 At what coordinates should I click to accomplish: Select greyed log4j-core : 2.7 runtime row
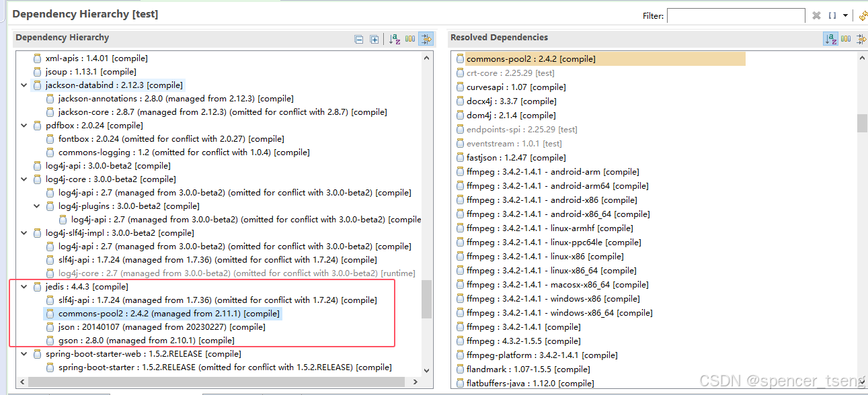click(237, 273)
